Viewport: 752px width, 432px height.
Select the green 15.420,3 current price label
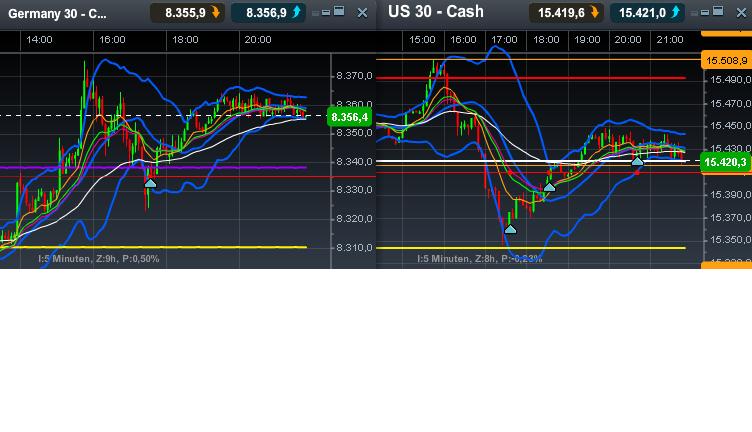click(x=726, y=162)
